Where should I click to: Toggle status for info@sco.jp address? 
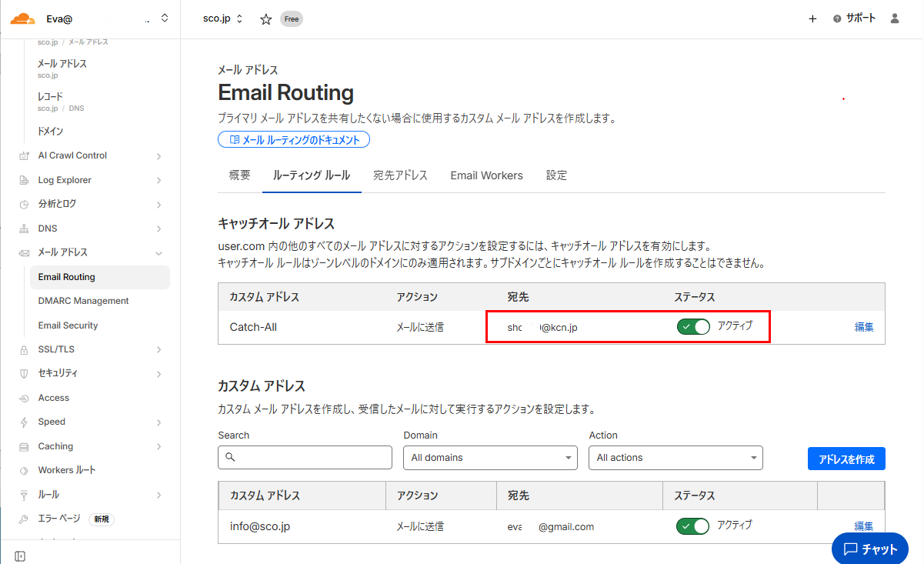(x=692, y=526)
